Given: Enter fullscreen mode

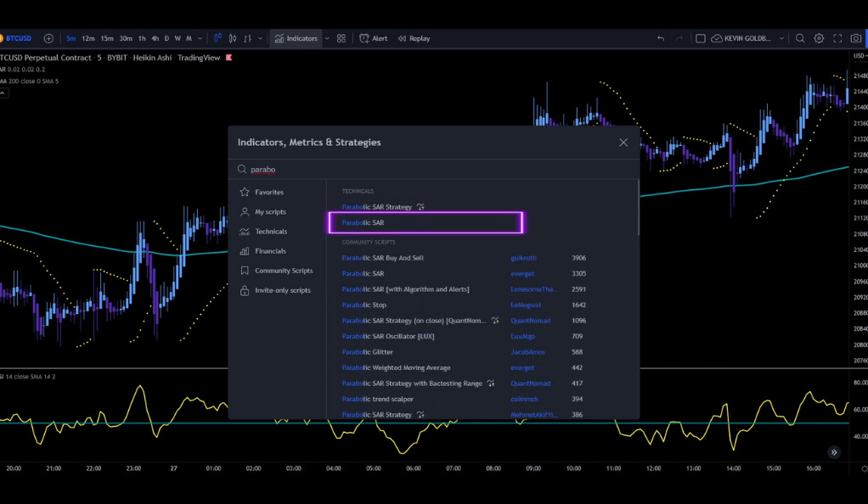Looking at the screenshot, I should point(837,38).
